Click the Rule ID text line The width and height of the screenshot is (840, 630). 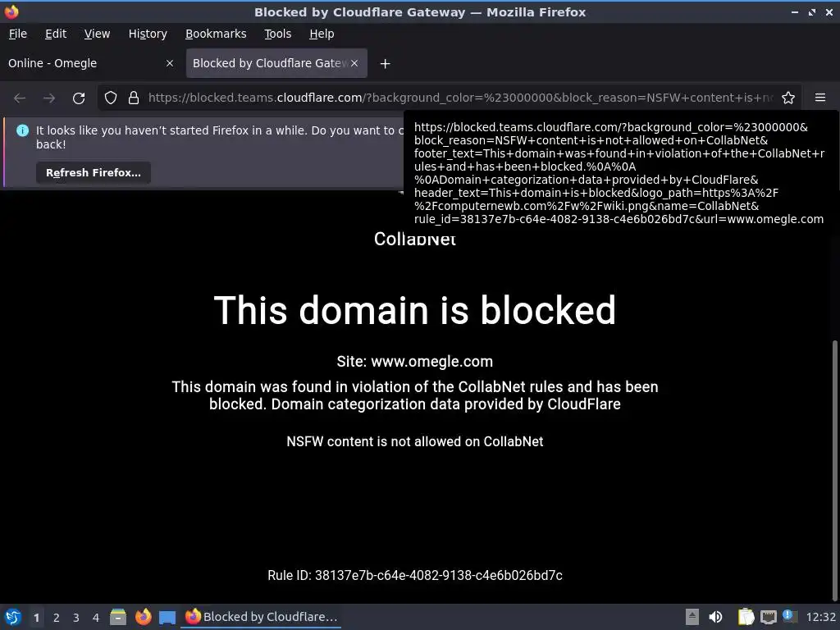pos(414,575)
